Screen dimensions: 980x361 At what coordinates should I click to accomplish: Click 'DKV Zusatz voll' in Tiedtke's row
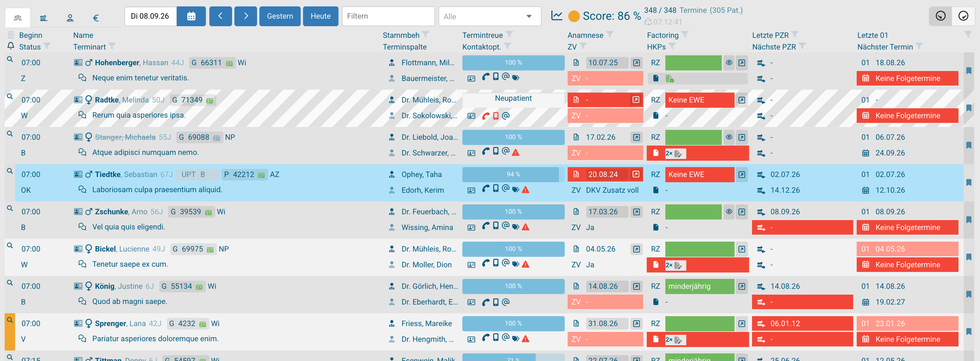tap(612, 190)
